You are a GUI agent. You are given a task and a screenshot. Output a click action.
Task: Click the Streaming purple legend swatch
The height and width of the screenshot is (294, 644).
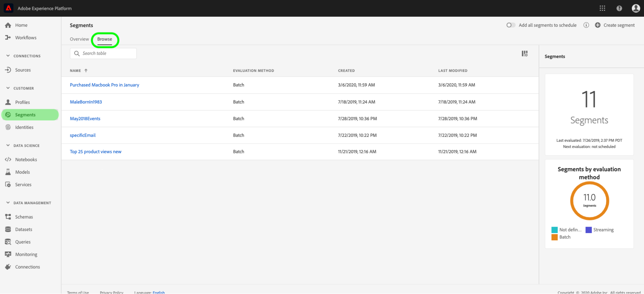[588, 230]
